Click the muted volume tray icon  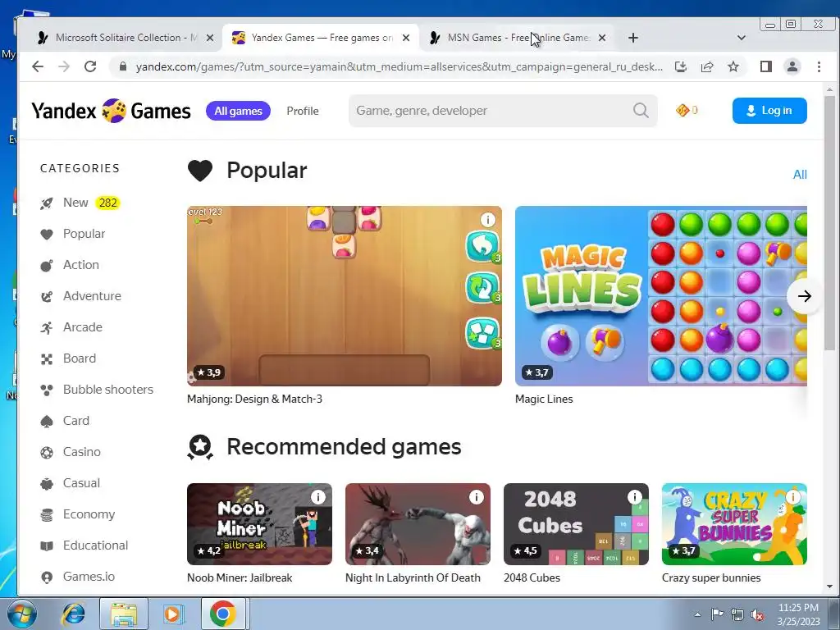[x=757, y=615]
